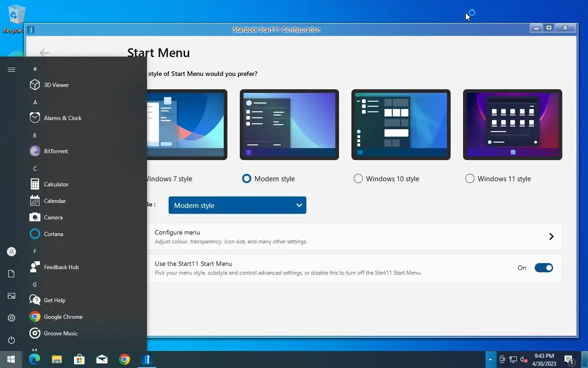Click the Windows 10 style preview thumbnail

[x=401, y=125]
